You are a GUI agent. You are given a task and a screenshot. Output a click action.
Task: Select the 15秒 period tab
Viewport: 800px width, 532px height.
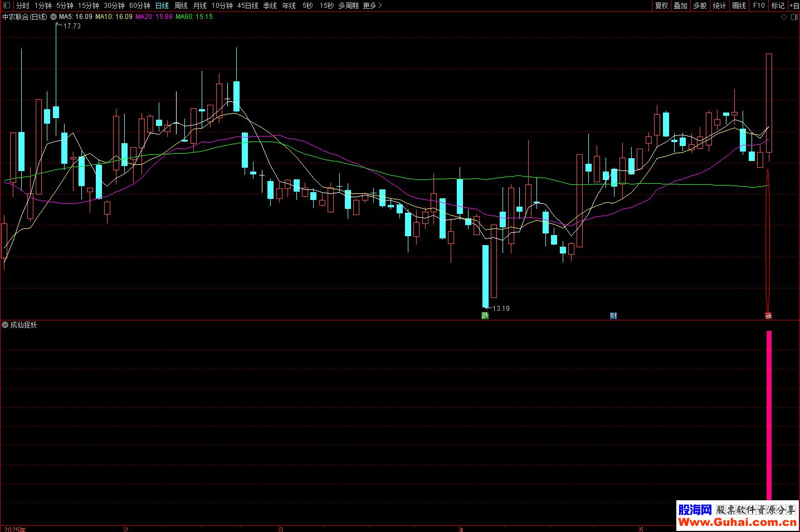point(327,6)
